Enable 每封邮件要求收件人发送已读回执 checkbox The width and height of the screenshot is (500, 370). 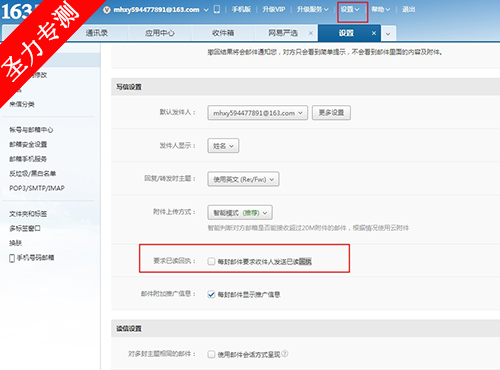[211, 261]
